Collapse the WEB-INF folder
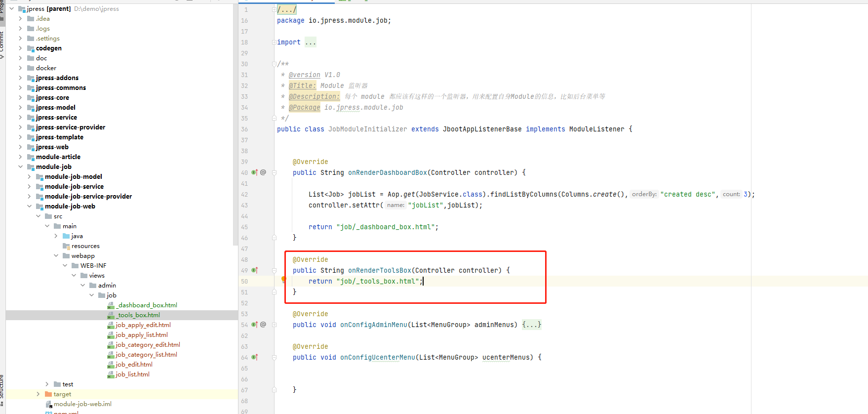The image size is (868, 414). [x=65, y=266]
